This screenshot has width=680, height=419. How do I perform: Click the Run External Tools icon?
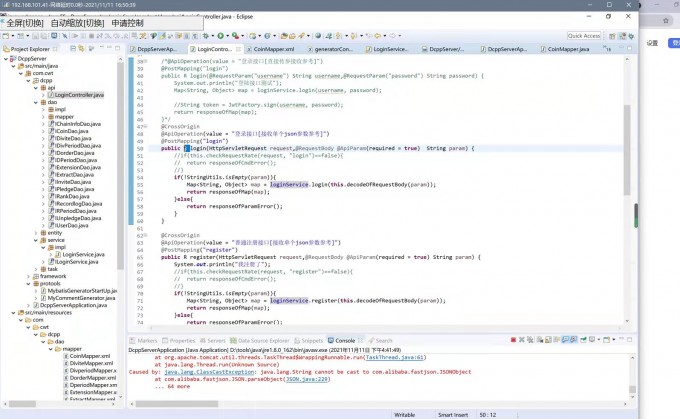click(x=235, y=36)
